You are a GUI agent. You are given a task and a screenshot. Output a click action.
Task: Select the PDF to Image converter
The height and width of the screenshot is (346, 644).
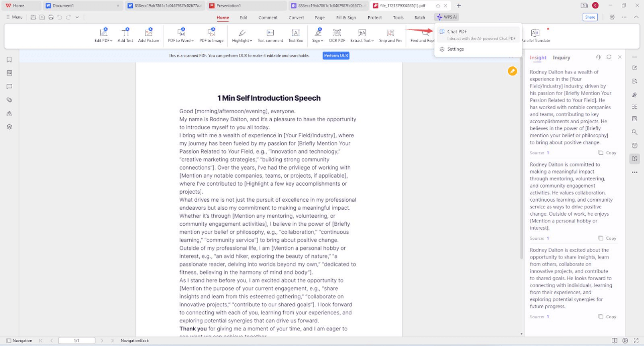click(x=211, y=33)
